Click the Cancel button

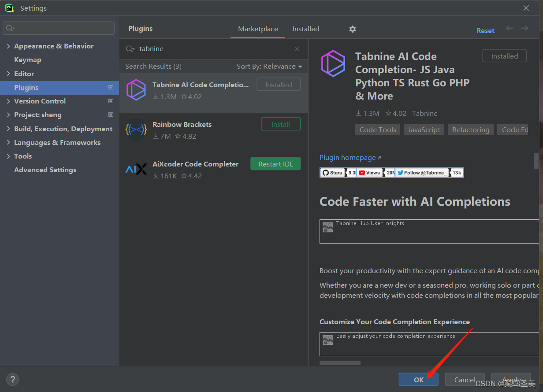465,380
